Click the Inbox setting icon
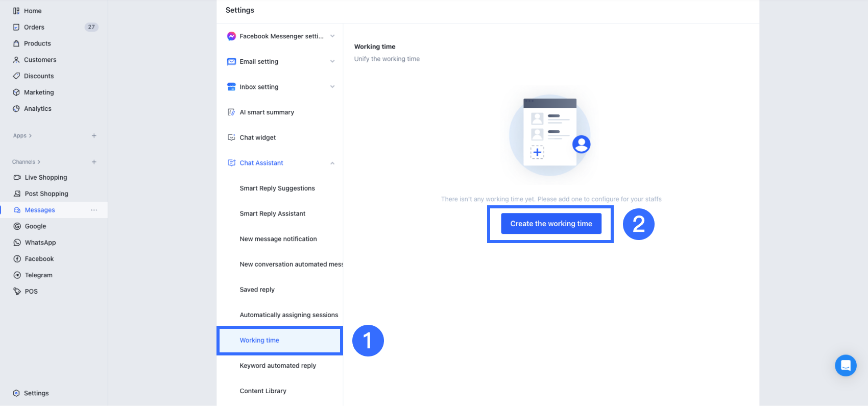 [231, 87]
